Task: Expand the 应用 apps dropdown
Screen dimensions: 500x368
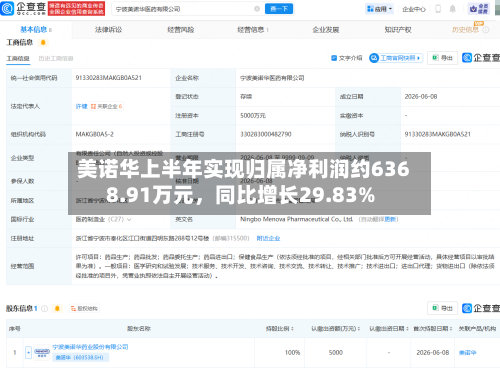Action: click(379, 9)
